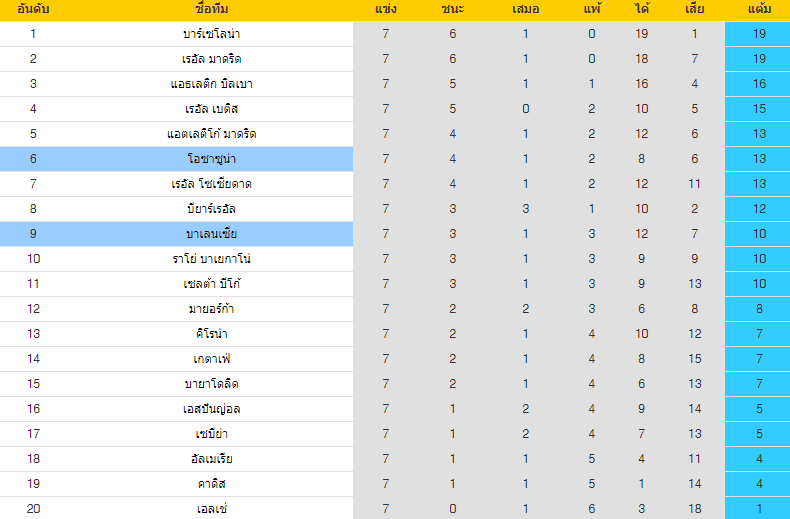Select team name บายาโดลิด
The width and height of the screenshot is (790, 519).
[x=212, y=383]
